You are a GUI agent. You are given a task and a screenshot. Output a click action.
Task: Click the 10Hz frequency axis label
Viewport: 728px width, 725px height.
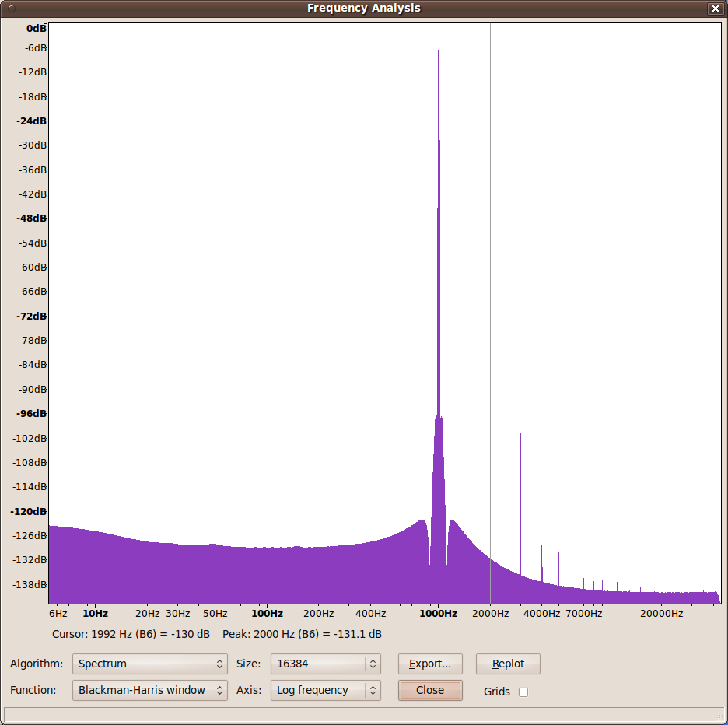point(95,614)
